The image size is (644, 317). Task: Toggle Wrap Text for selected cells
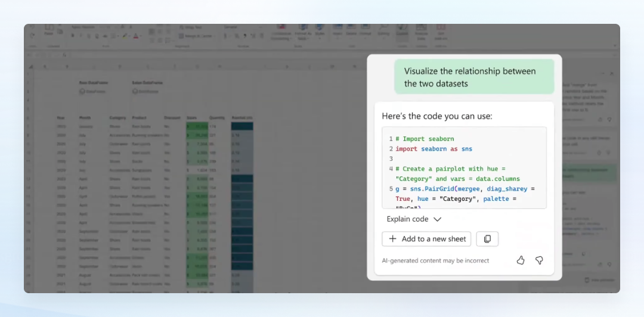tap(191, 27)
